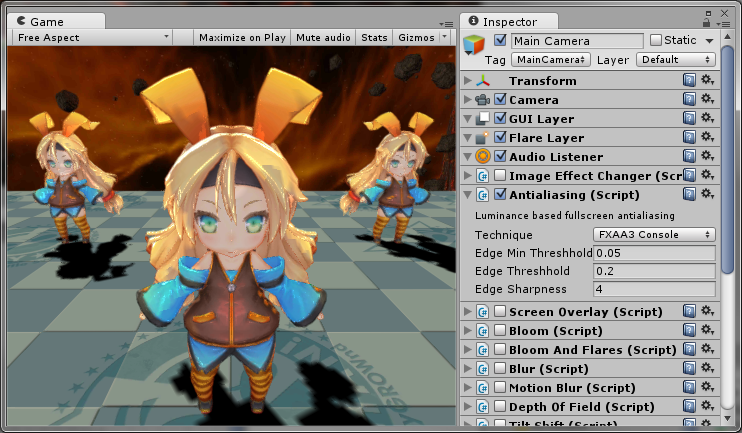Open Inspector panel options menu
The width and height of the screenshot is (742, 433).
[723, 24]
